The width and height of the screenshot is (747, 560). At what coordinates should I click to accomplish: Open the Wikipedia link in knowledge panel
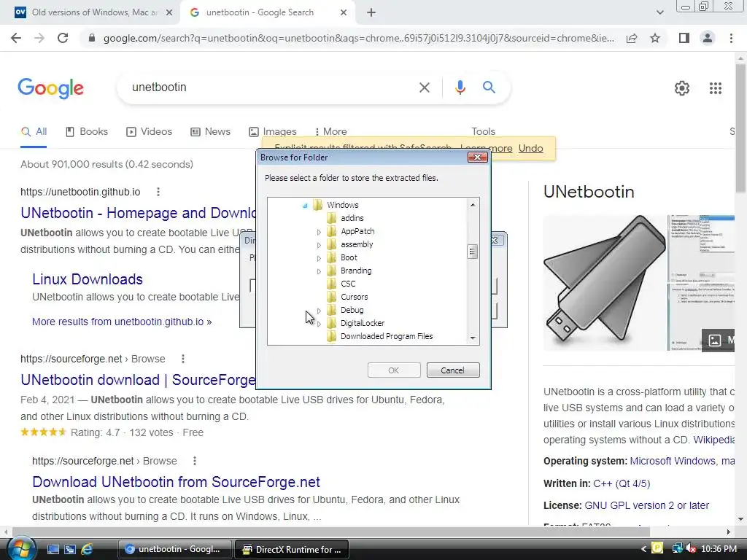click(713, 440)
